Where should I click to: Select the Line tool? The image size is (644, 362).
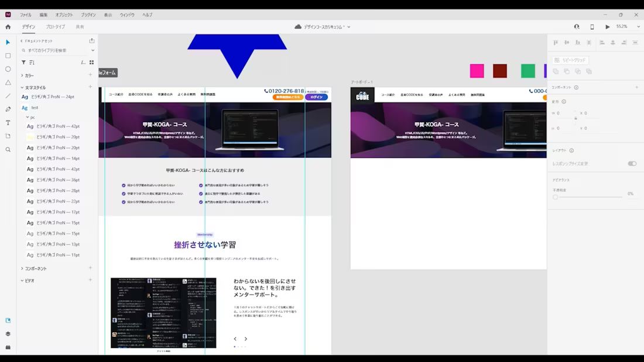pos(8,96)
